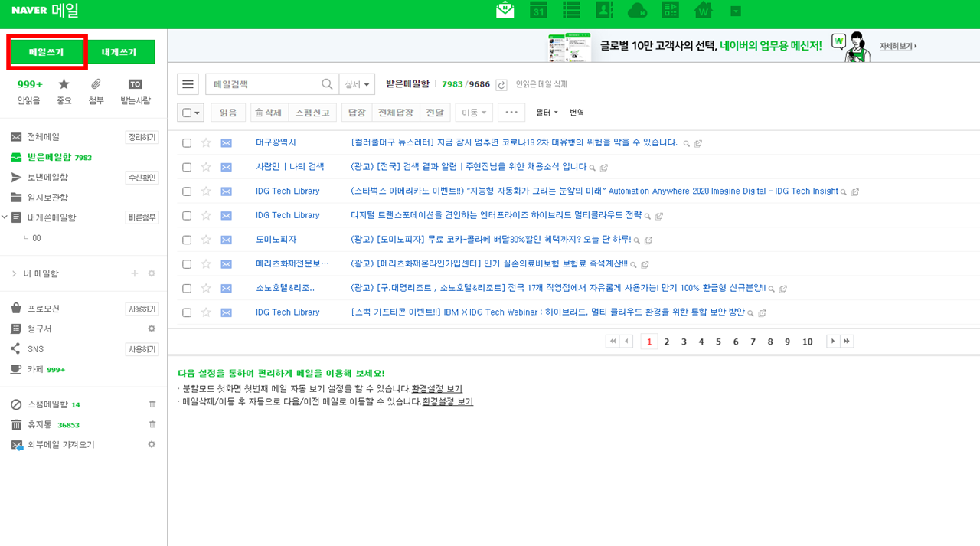
Task: Open the 이동 move dropdown
Action: 474,113
